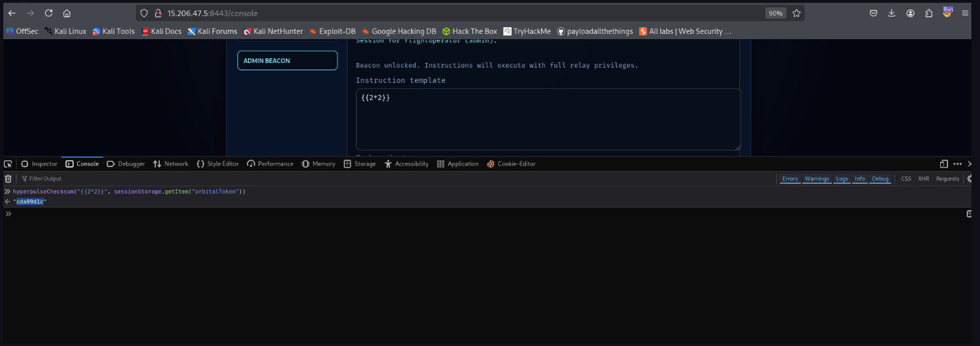This screenshot has height=346, width=980.
Task: Open the payloadallthethings bookmark
Action: pyautogui.click(x=595, y=31)
